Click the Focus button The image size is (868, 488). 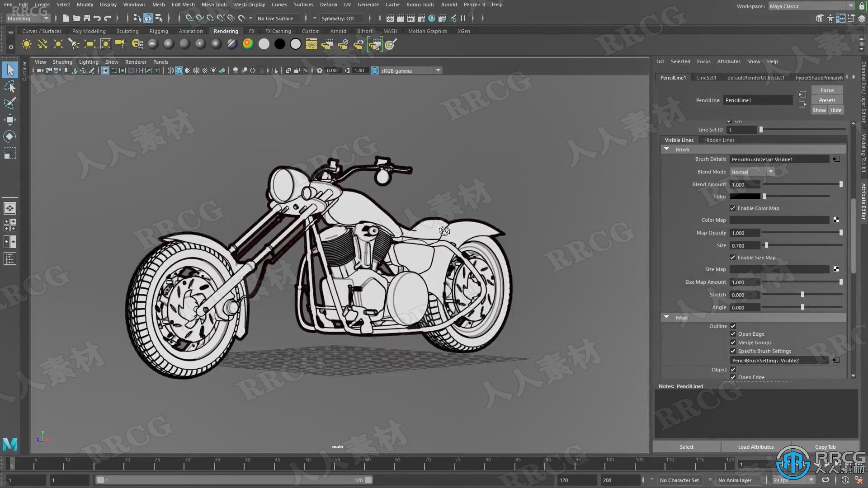coord(827,90)
